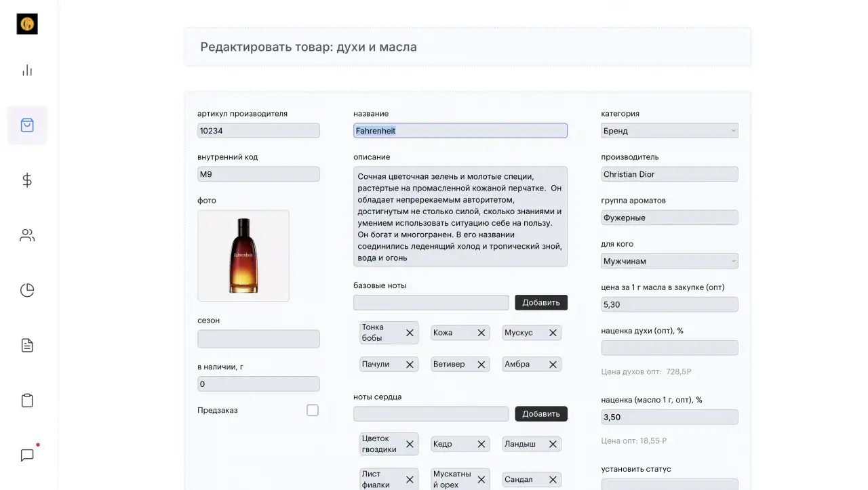Remove the Мускус note tag
This screenshot has width=868, height=490.
point(553,333)
